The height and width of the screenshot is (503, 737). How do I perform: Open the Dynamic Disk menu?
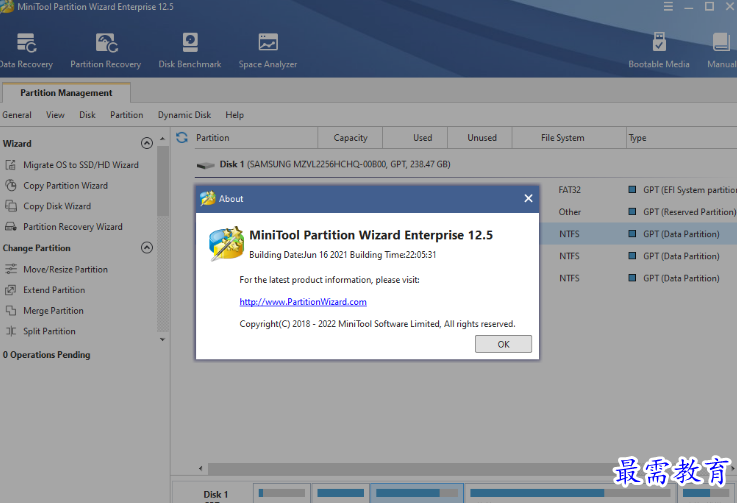[184, 115]
